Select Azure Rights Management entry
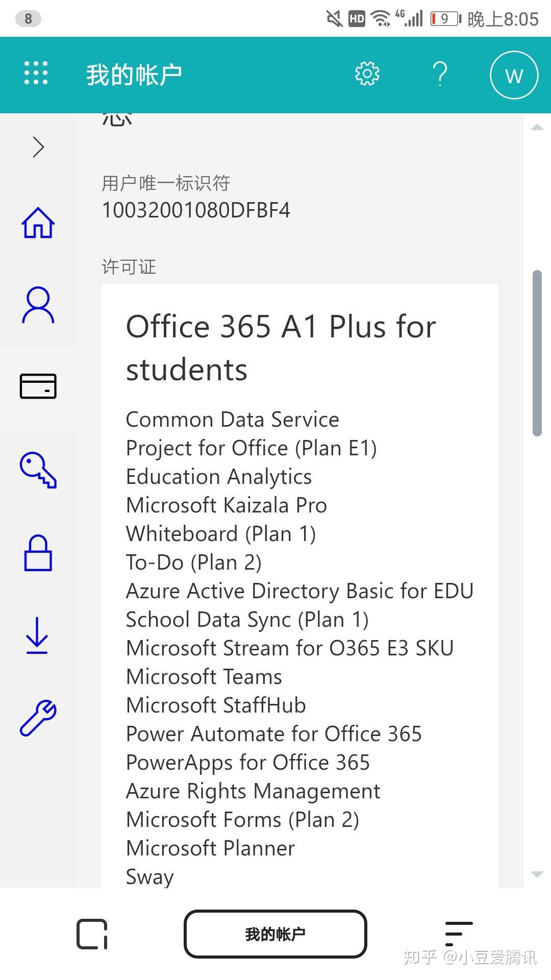 pyautogui.click(x=253, y=791)
